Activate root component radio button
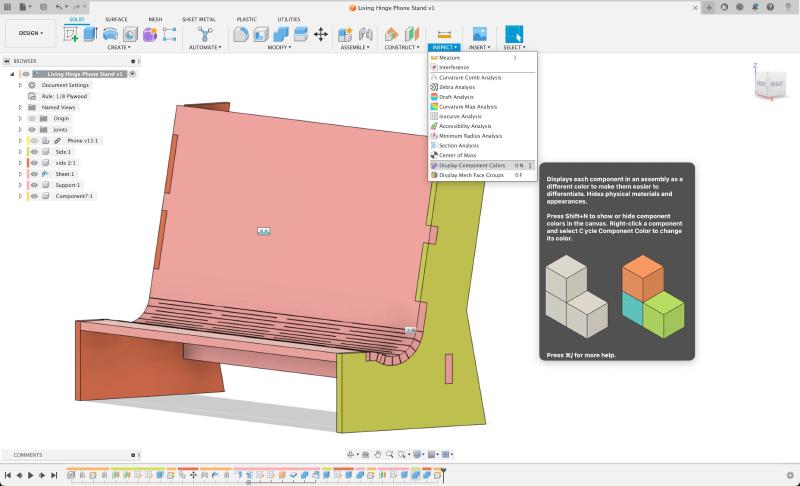 132,74
